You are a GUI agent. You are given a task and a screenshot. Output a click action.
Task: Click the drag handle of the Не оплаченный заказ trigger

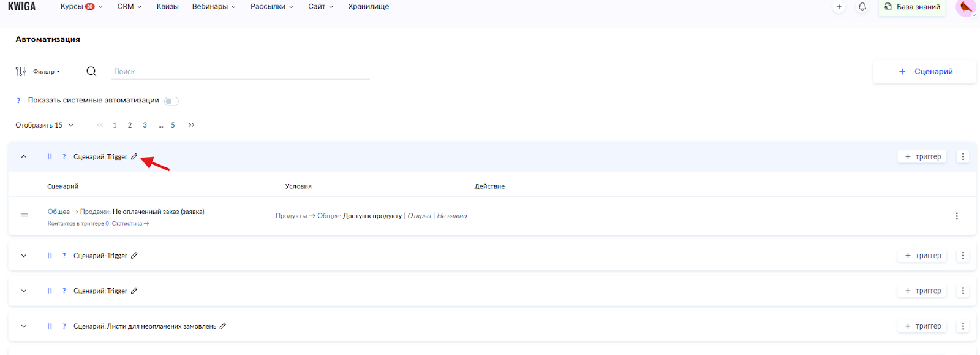click(24, 215)
